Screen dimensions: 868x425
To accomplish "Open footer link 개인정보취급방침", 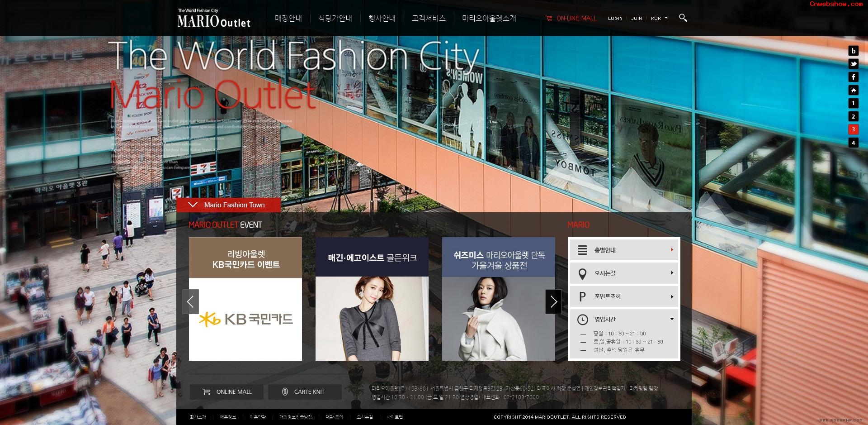I will click(296, 417).
